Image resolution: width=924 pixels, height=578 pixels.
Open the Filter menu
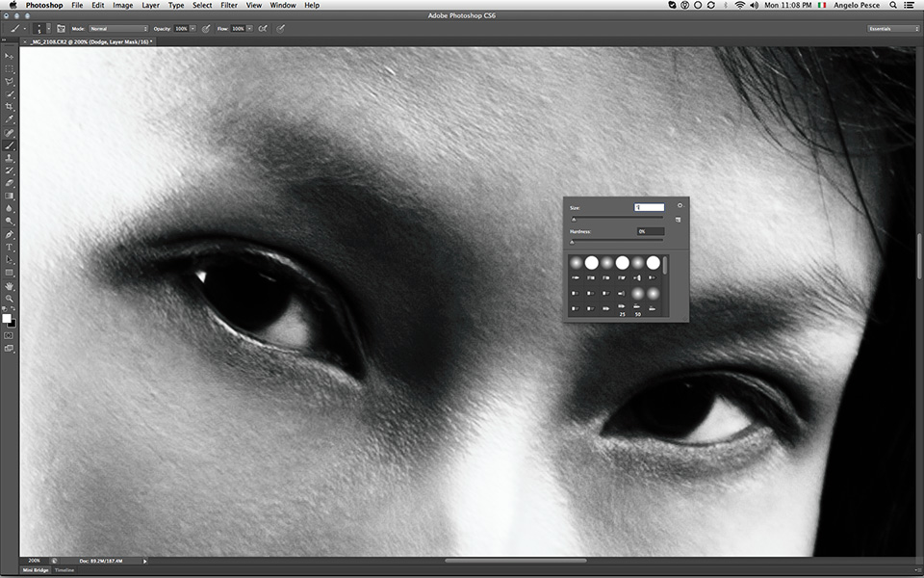(x=229, y=5)
